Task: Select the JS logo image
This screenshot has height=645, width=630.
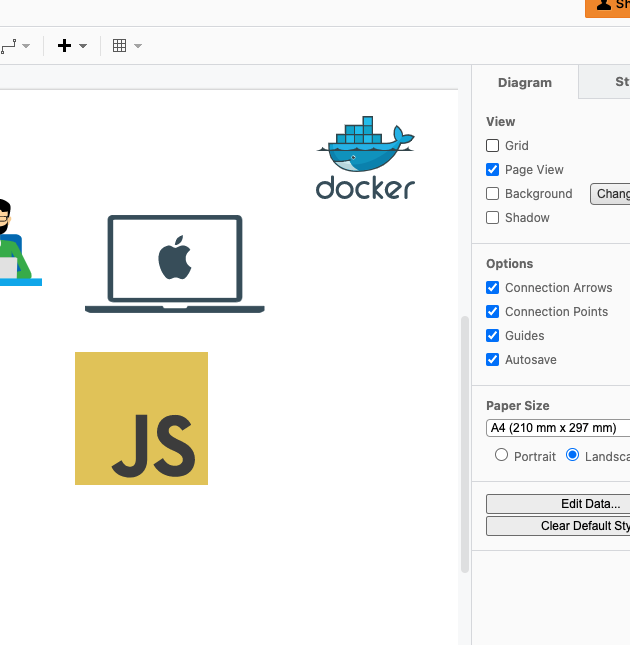Action: (x=141, y=418)
